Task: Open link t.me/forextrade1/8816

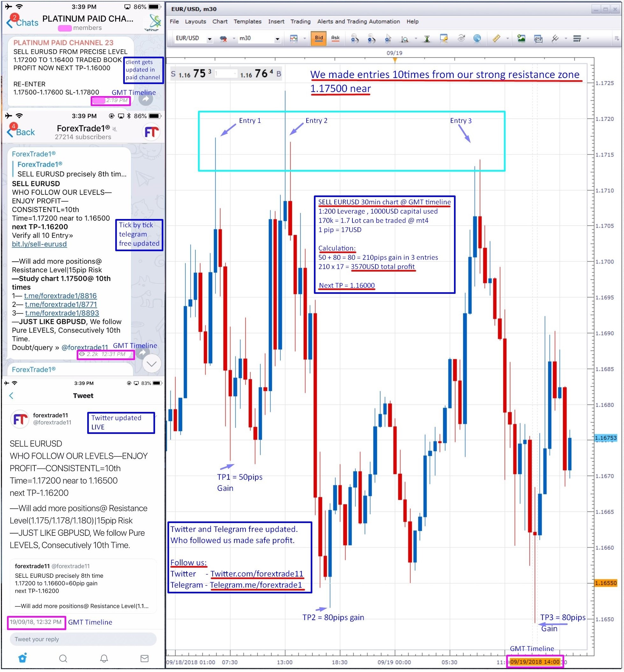Action: [x=60, y=296]
